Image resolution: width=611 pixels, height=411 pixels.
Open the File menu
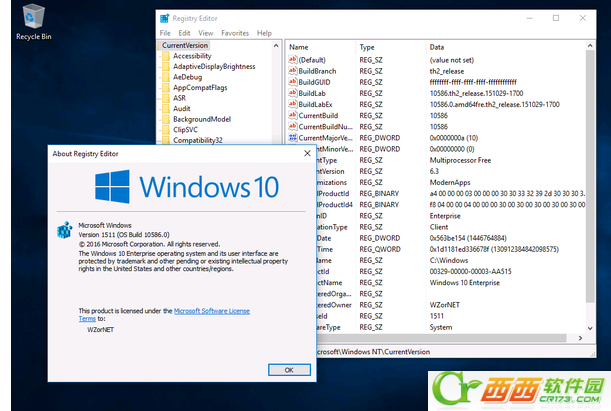coord(165,33)
